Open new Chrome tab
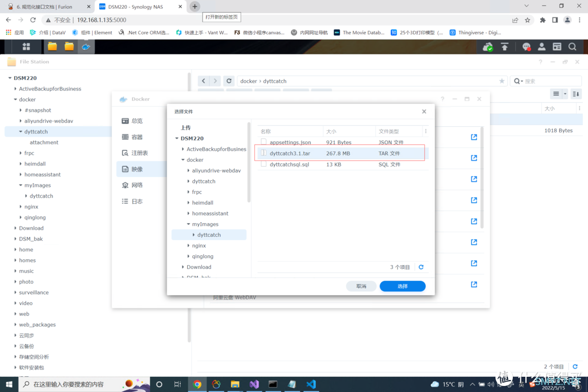Image resolution: width=588 pixels, height=392 pixels. point(194,7)
